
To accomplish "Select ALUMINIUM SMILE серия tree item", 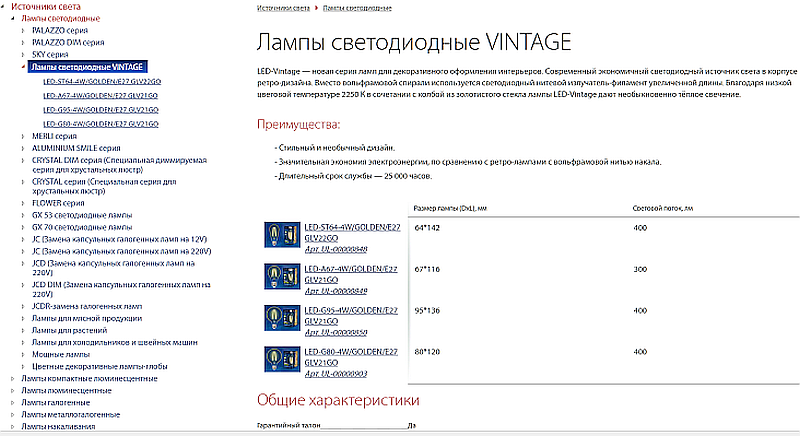I will tap(76, 148).
